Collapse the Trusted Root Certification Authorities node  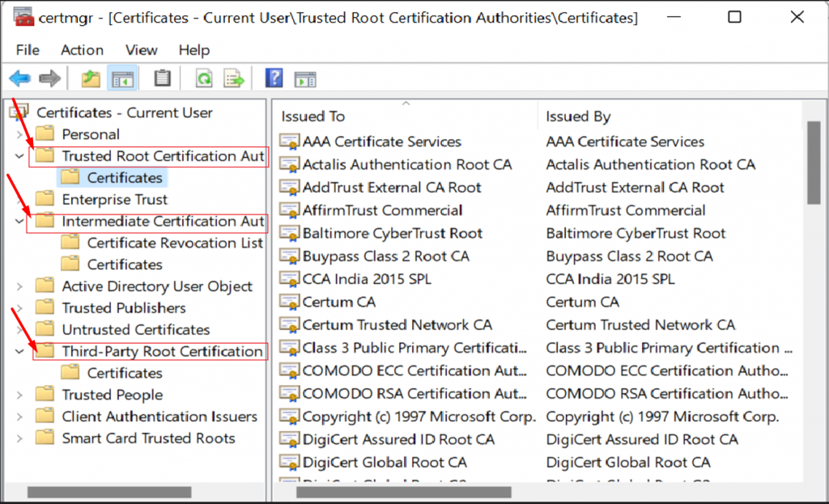[19, 155]
